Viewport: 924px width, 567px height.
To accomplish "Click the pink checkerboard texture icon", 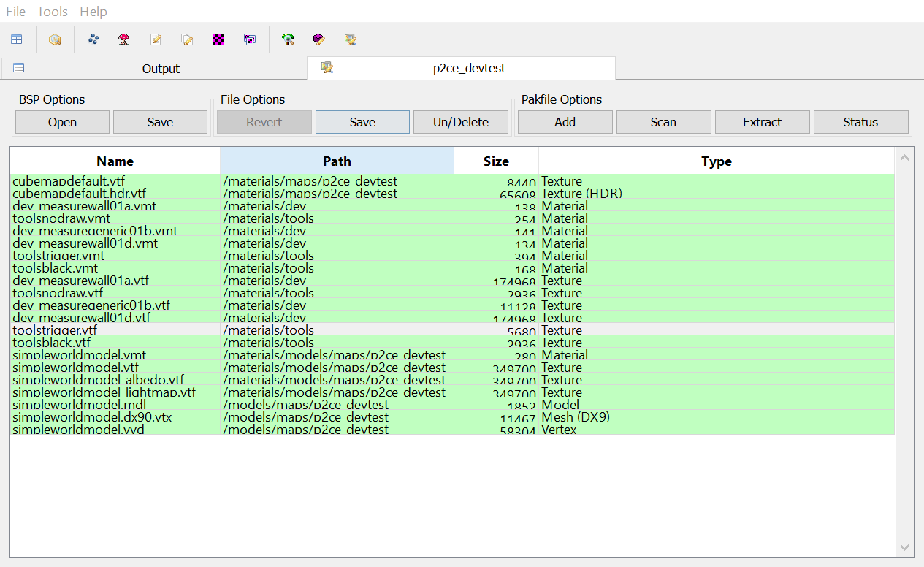I will (218, 39).
